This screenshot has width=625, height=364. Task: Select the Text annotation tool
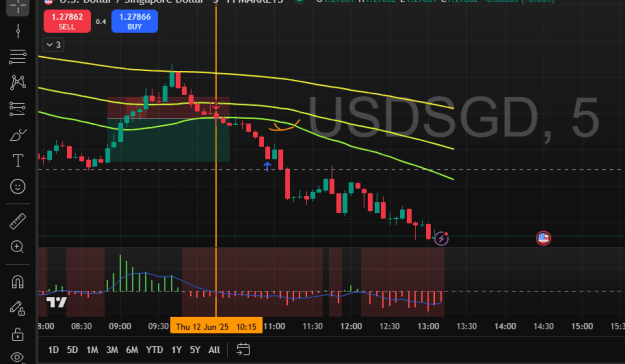18,161
